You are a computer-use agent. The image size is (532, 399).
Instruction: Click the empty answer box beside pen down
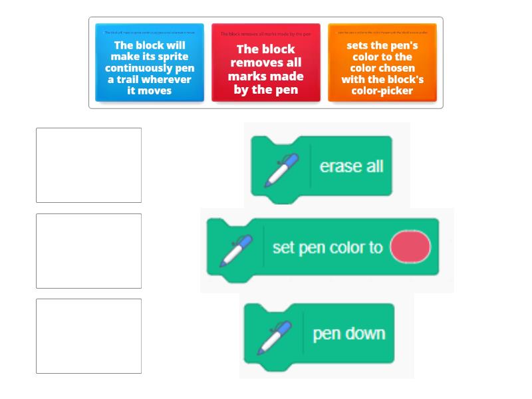89,336
